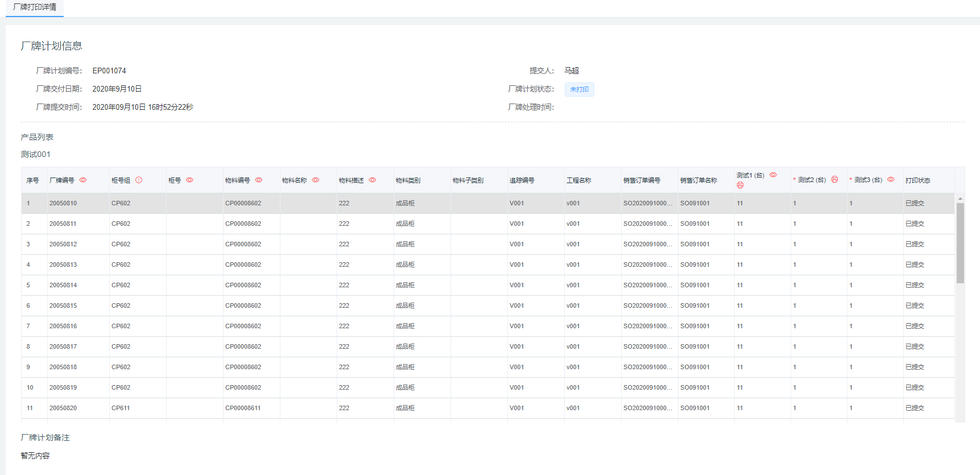The height and width of the screenshot is (475, 980).
Task: Click the 未打印 status tag
Action: click(x=579, y=89)
